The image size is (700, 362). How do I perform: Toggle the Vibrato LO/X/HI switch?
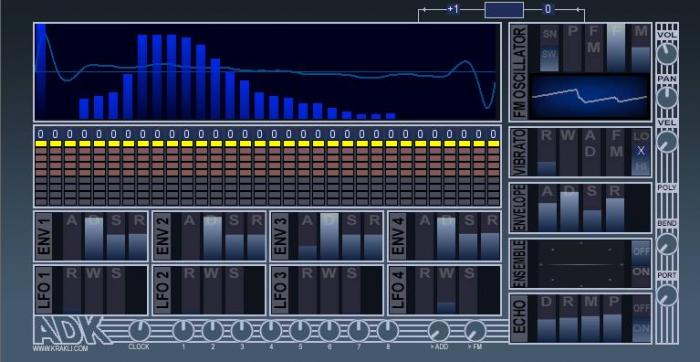pyautogui.click(x=641, y=152)
